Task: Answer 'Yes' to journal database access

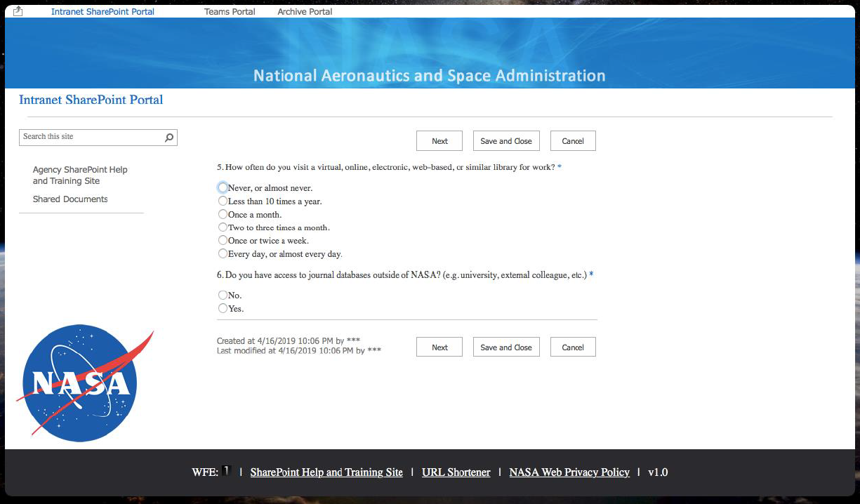Action: click(x=223, y=308)
